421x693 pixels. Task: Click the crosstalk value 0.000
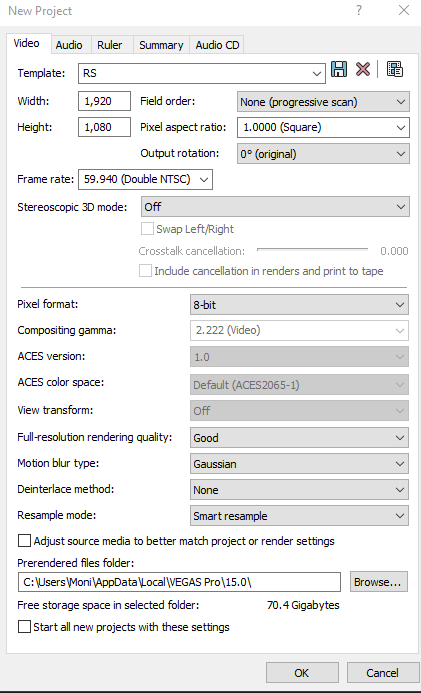(x=394, y=251)
